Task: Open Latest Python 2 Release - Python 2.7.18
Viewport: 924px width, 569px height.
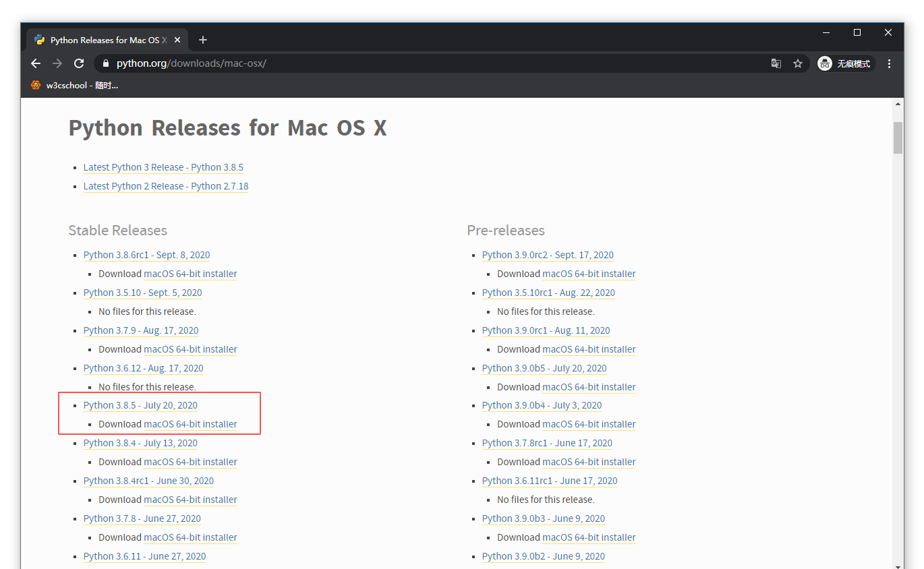Action: [x=166, y=186]
